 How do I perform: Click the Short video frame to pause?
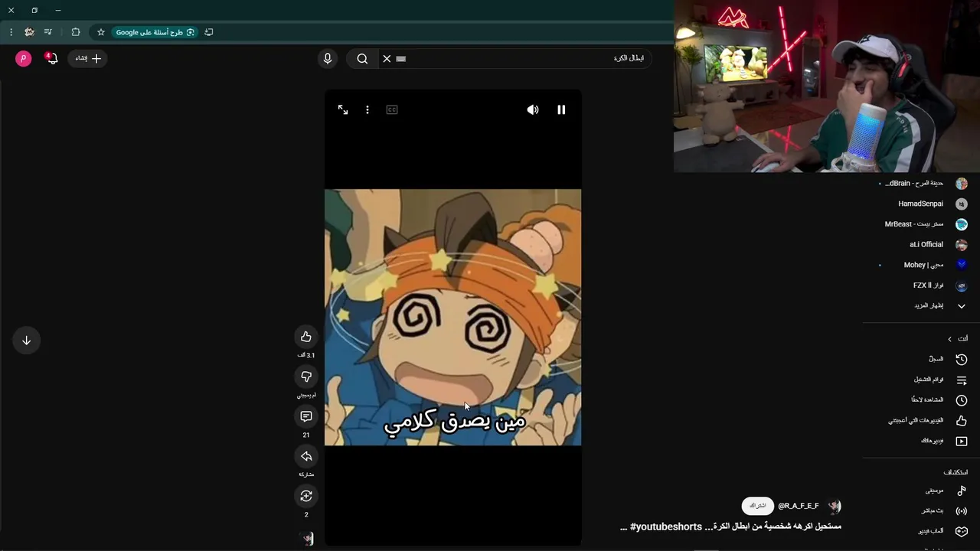pyautogui.click(x=452, y=317)
